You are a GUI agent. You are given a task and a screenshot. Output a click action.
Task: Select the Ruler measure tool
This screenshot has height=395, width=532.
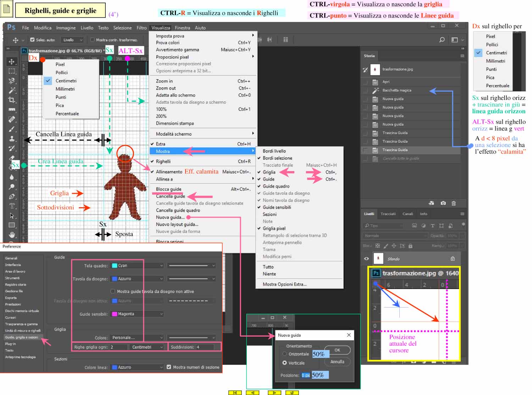[12, 109]
